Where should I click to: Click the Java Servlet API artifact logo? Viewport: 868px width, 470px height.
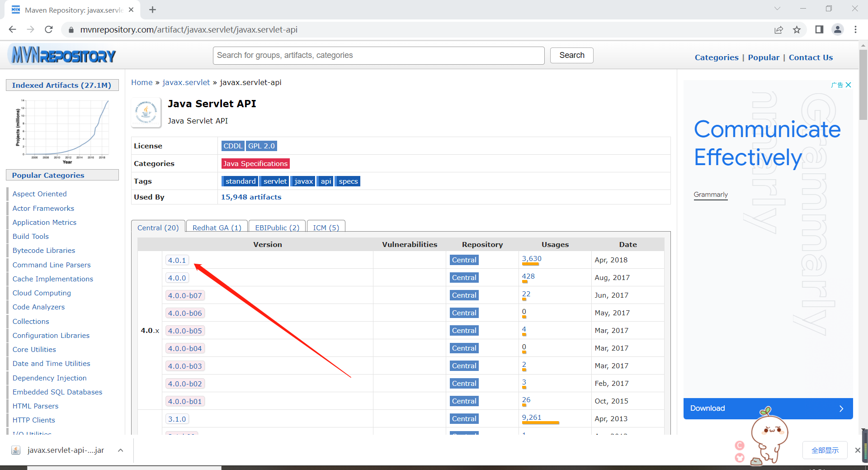click(146, 112)
